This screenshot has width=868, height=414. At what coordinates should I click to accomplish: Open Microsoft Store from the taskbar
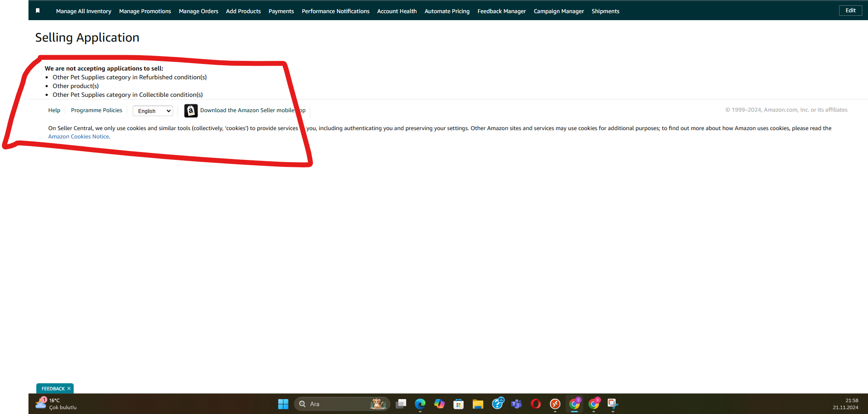[x=459, y=404]
